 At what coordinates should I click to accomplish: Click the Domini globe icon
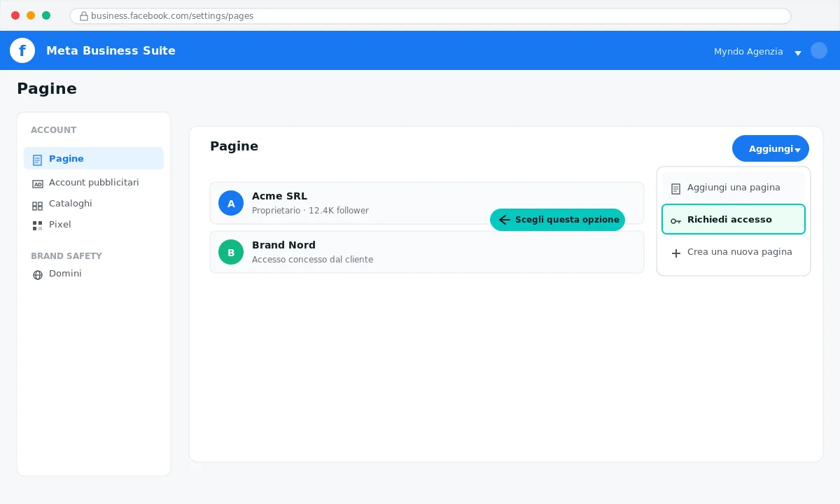tap(38, 274)
